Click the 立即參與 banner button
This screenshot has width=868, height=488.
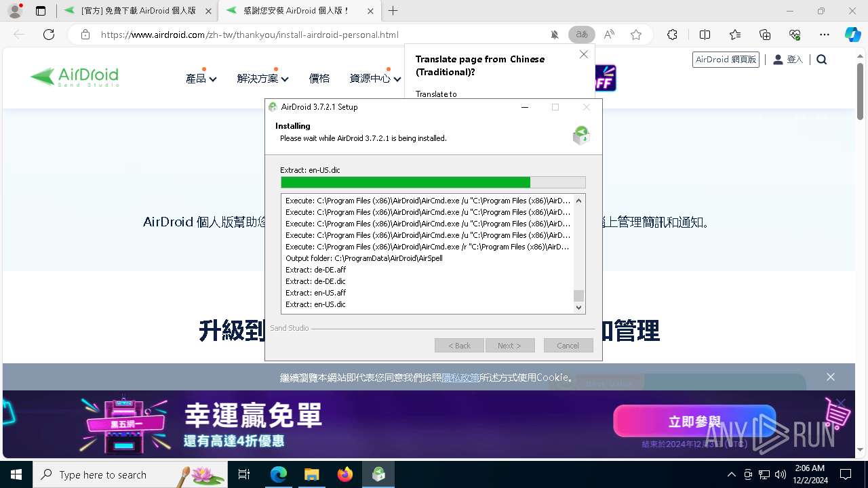pos(694,422)
